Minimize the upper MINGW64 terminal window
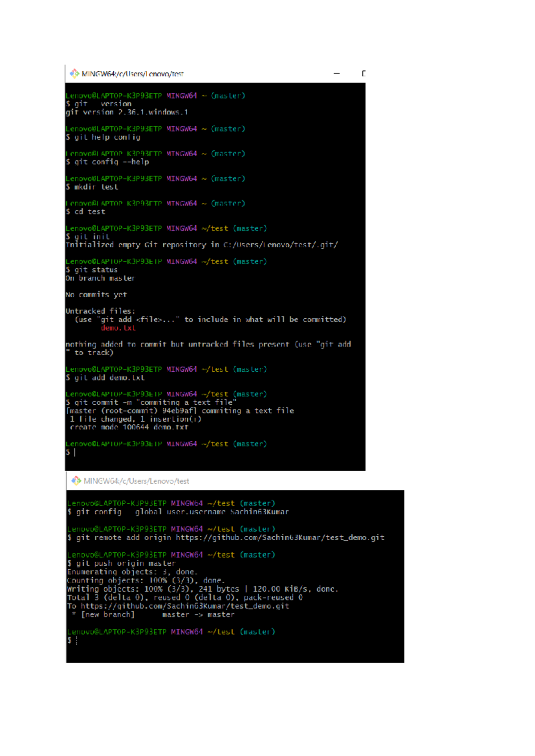This screenshot has height=756, width=535. 337,74
